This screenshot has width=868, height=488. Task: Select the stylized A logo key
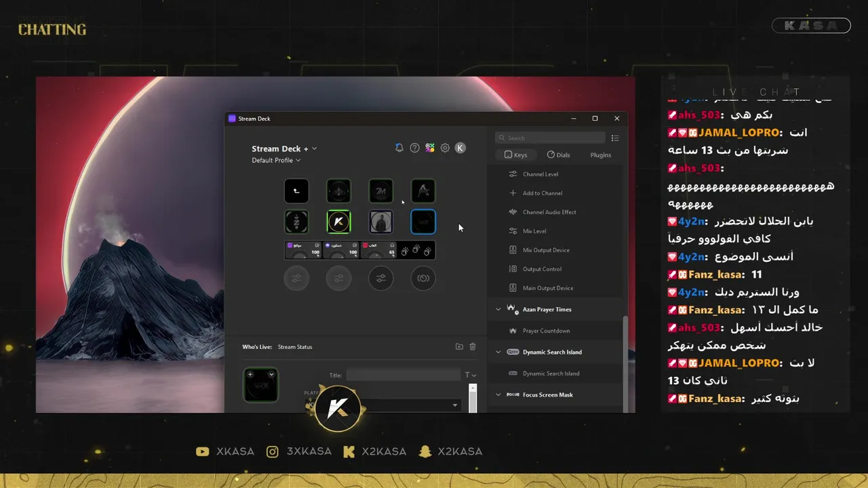(x=423, y=191)
